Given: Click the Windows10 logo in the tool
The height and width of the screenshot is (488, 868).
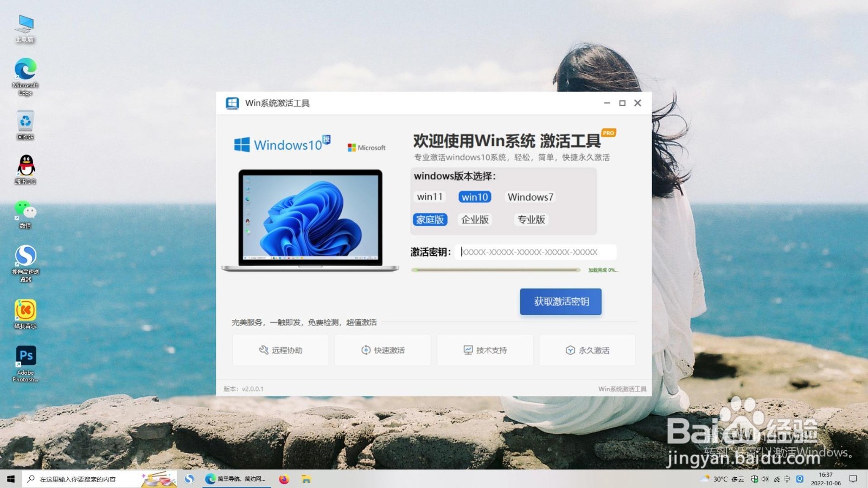Looking at the screenshot, I should pos(282,144).
